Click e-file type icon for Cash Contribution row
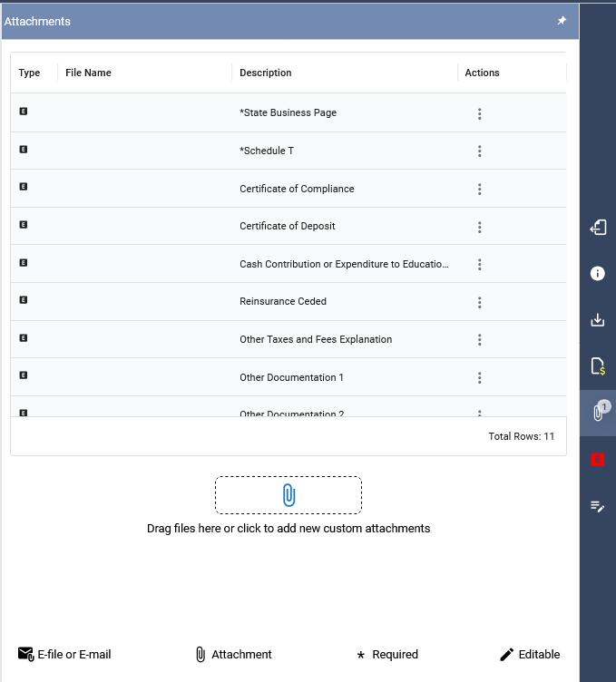Screen dimensions: 616x682 [24, 262]
